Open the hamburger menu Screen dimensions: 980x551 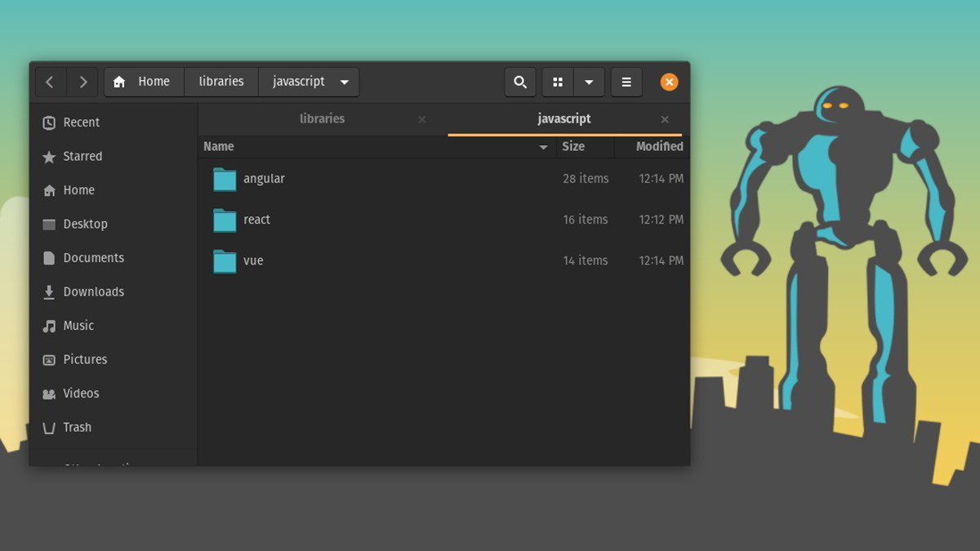coord(626,82)
